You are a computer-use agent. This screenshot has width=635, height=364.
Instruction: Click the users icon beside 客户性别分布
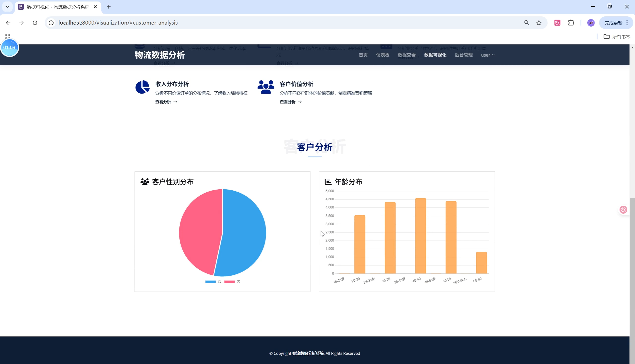[145, 182]
